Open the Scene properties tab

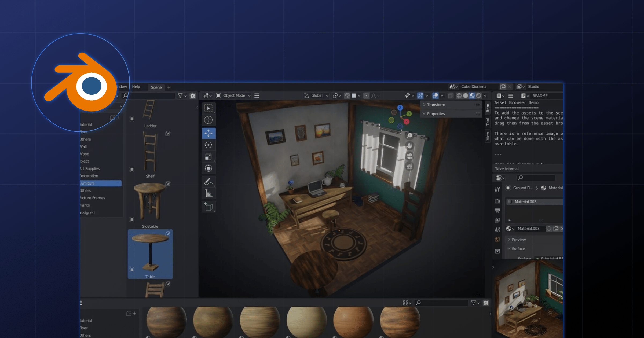pos(497,230)
